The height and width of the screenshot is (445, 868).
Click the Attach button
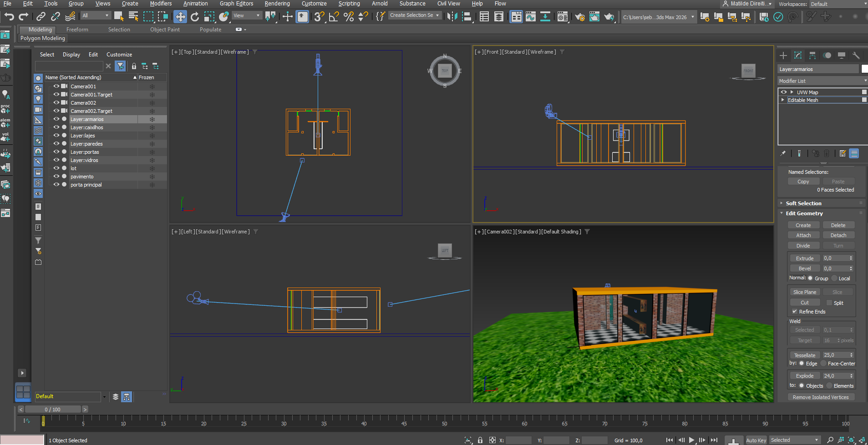[803, 235]
